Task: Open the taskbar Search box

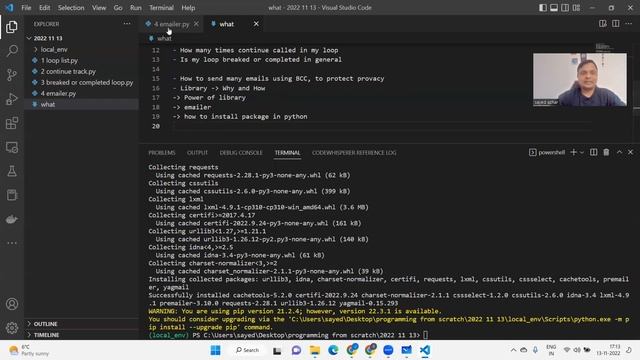Action: (x=247, y=350)
